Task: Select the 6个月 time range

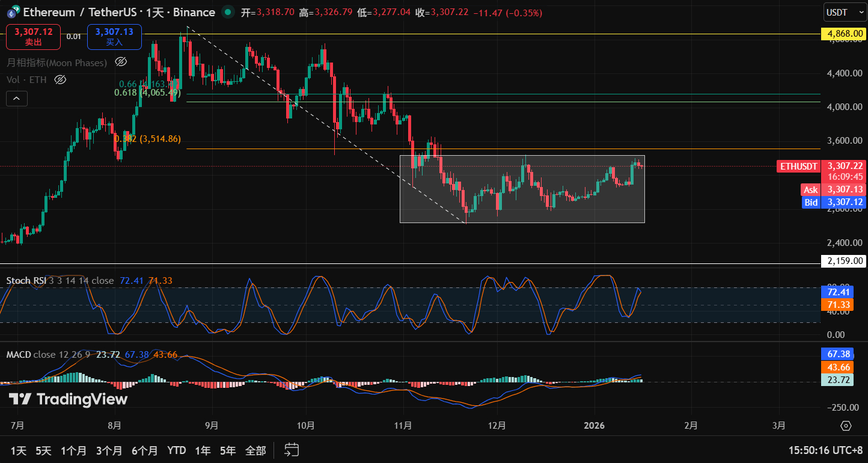Action: point(145,450)
